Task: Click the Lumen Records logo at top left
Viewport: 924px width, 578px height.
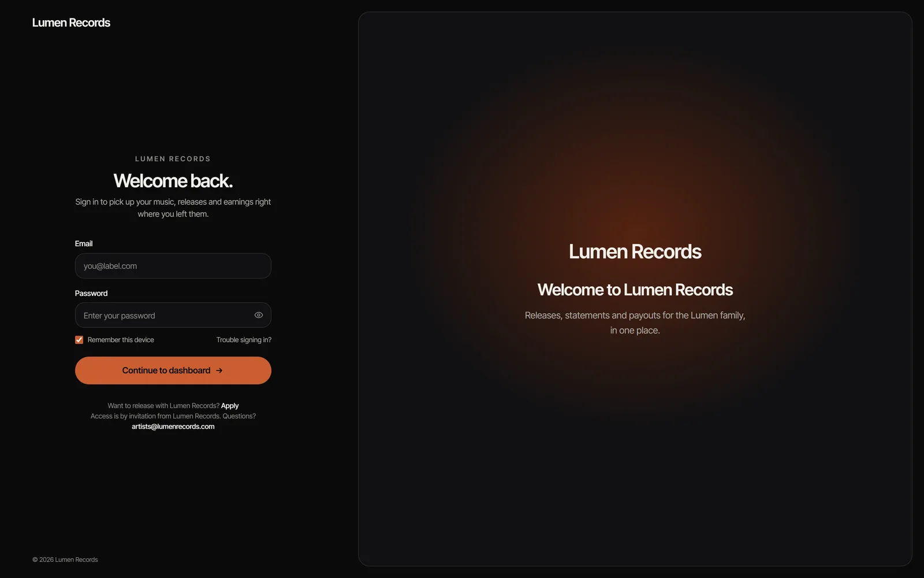Action: pyautogui.click(x=71, y=23)
